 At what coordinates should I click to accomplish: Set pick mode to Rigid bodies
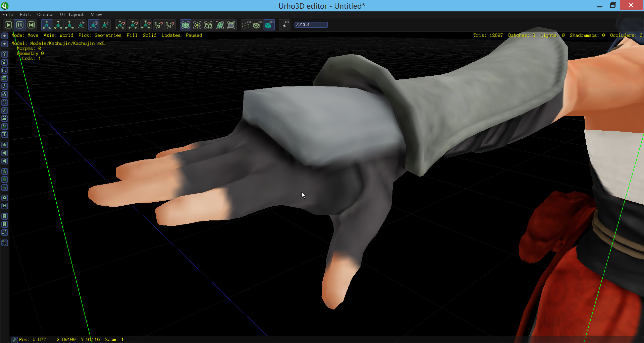click(220, 25)
